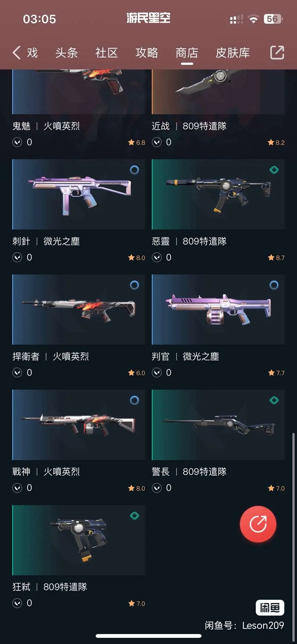The image size is (297, 644).
Task: Switch to the 皮肤库 tab
Action: click(233, 53)
